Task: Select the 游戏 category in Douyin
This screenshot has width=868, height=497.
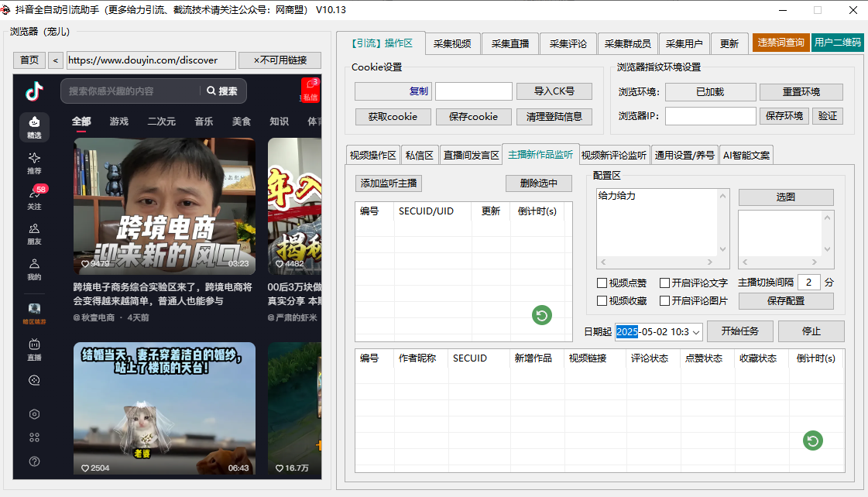Action: coord(119,122)
